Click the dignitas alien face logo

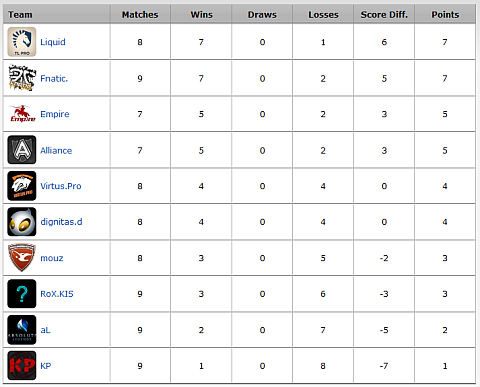[22, 222]
